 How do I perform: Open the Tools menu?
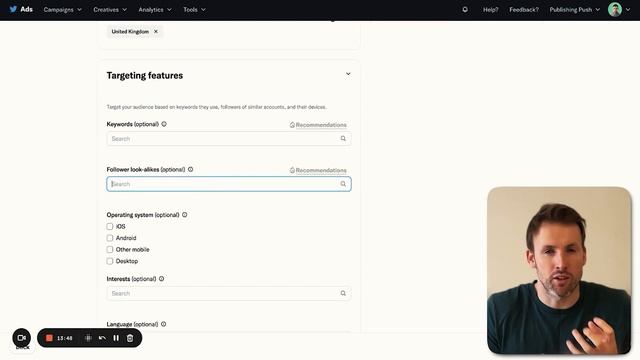point(194,9)
